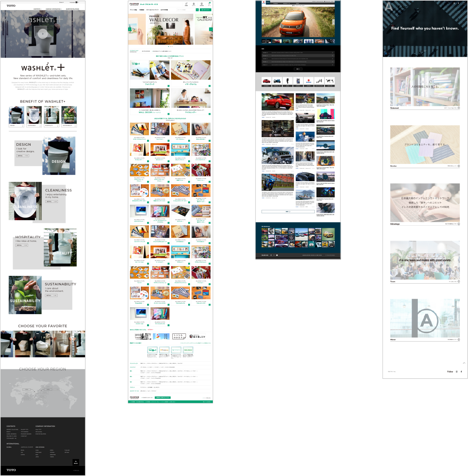Screen dimensions: 468x476
Task: Go to INVESTOR RELATIONS on TOTO page
Action: click(x=72, y=9)
